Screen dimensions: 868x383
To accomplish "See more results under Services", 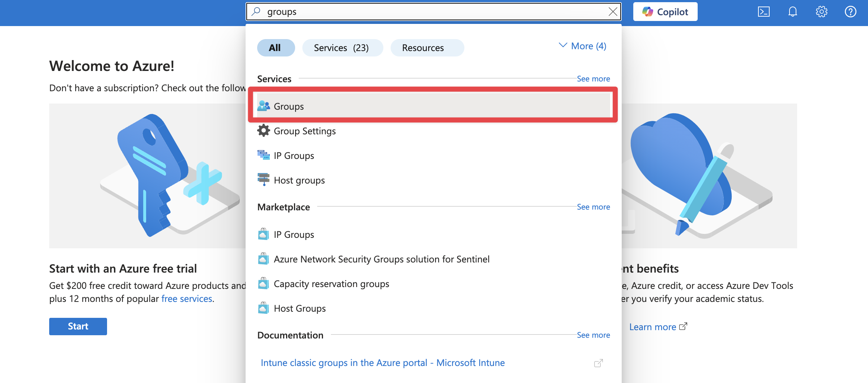I will pyautogui.click(x=593, y=79).
